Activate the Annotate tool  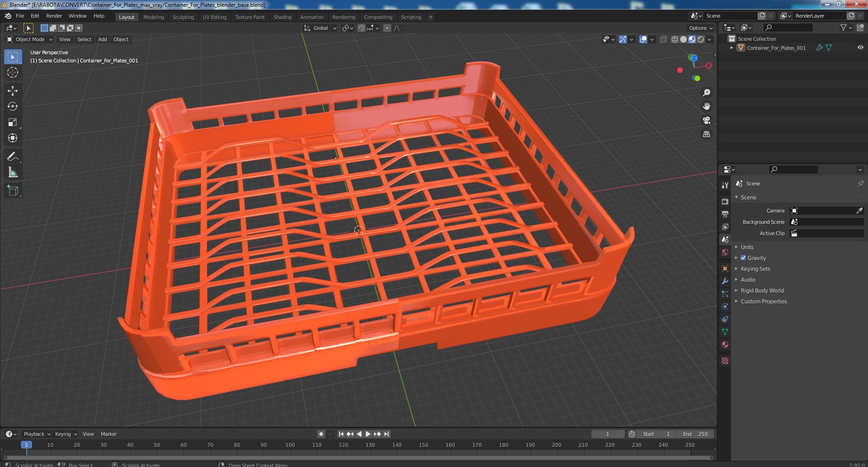[x=13, y=157]
